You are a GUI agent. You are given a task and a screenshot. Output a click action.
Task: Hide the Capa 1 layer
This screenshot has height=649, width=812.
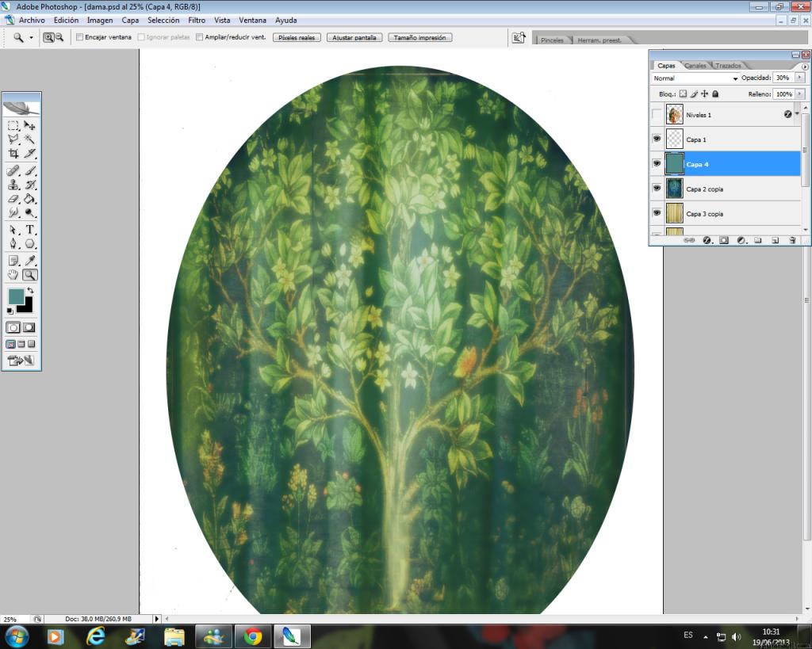[657, 139]
